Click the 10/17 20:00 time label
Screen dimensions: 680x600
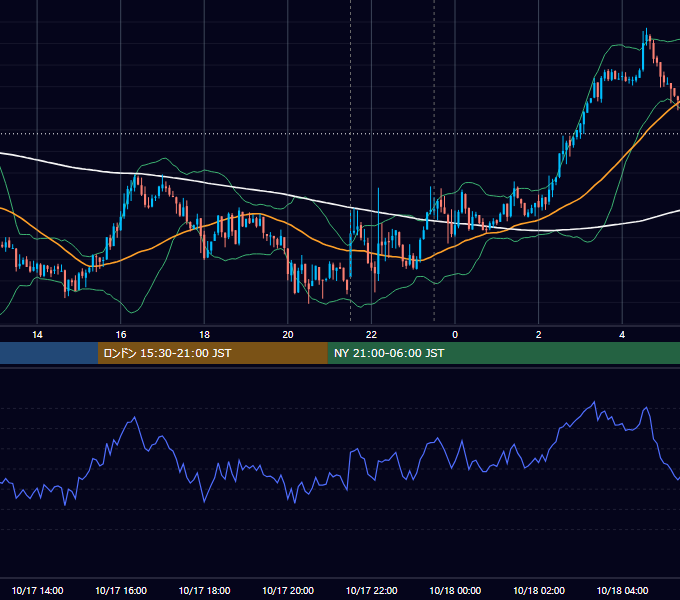[x=288, y=590]
